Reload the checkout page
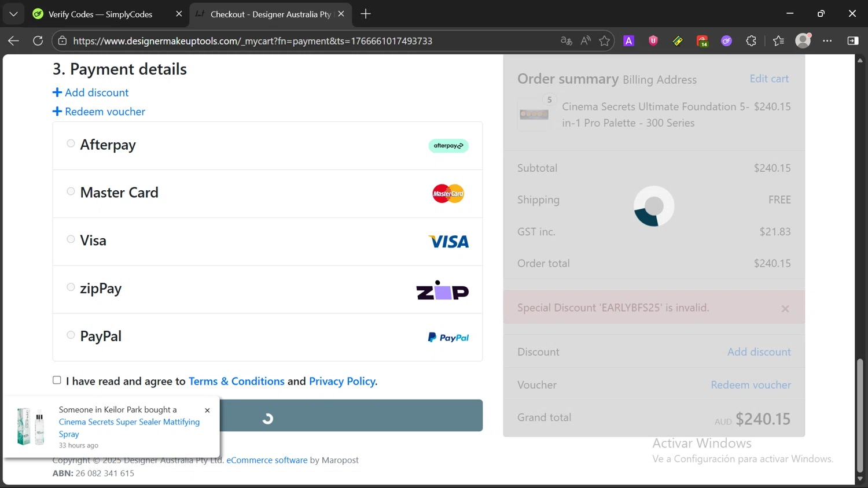Image resolution: width=868 pixels, height=488 pixels. click(x=38, y=40)
